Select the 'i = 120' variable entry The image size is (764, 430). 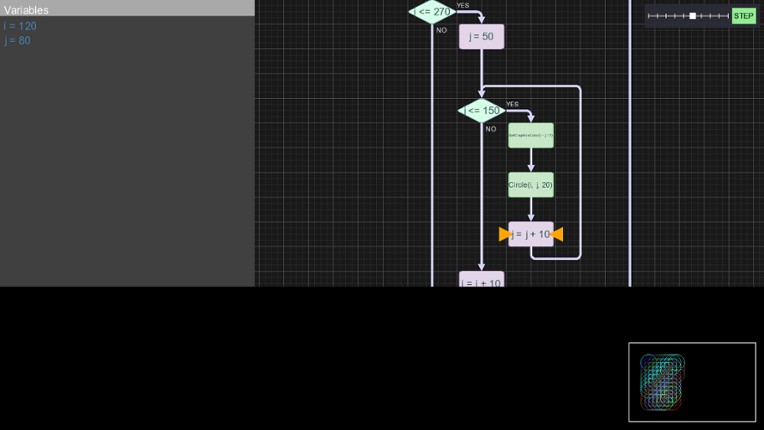click(20, 26)
